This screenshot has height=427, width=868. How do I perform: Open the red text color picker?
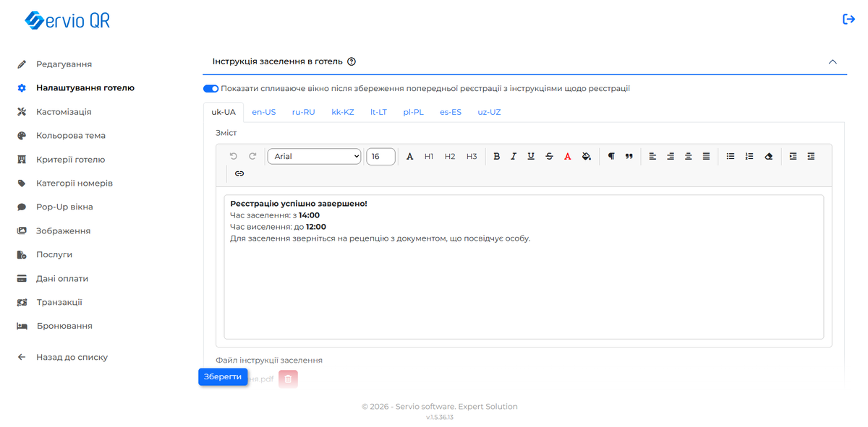[x=568, y=156]
